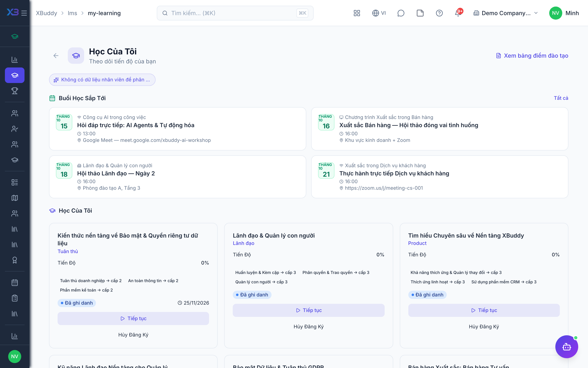588x368 pixels.
Task: Click the lms breadcrumb
Action: 72,13
